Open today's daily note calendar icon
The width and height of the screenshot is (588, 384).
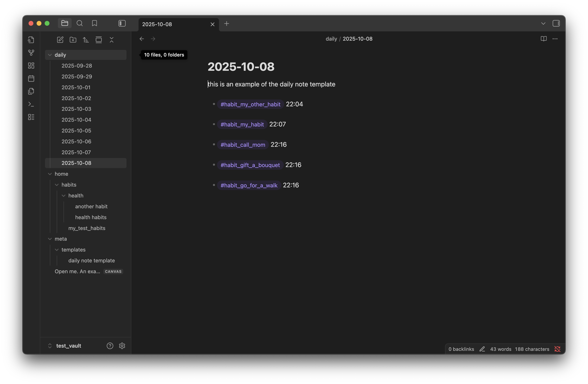(x=31, y=79)
